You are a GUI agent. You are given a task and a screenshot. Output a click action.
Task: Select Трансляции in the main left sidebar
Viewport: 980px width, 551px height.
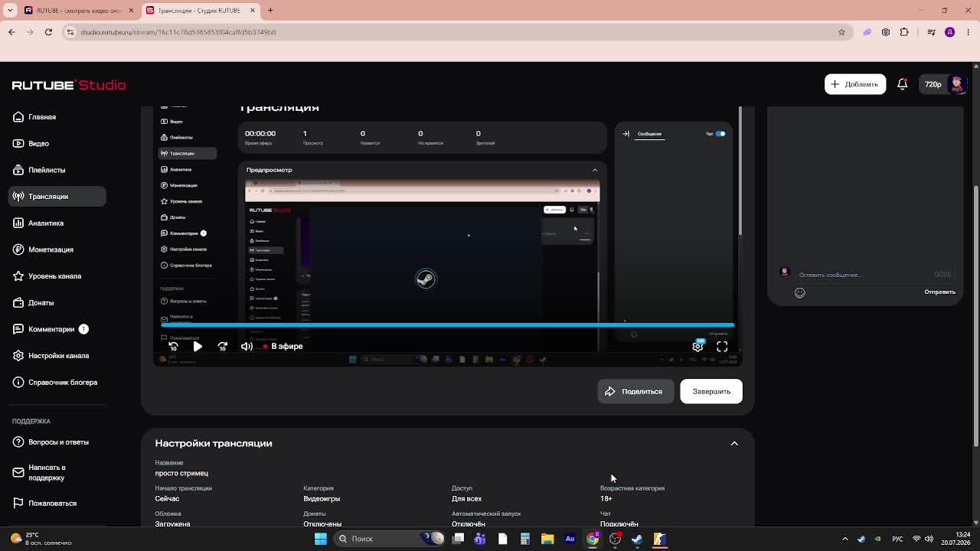[57, 197]
